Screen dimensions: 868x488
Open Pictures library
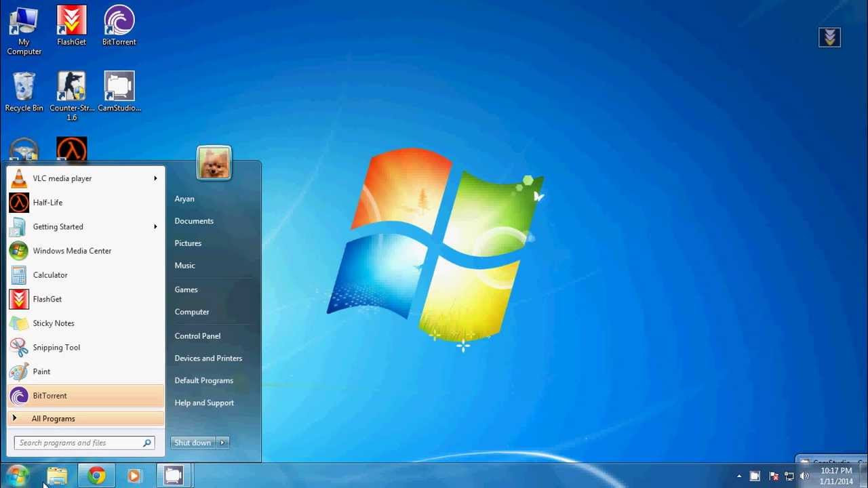point(188,243)
